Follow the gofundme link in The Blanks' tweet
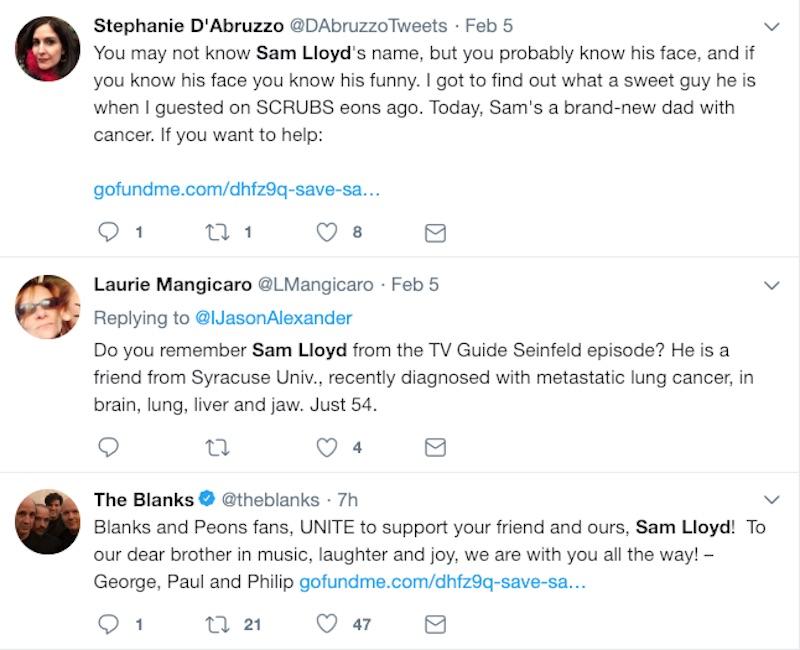 (442, 581)
